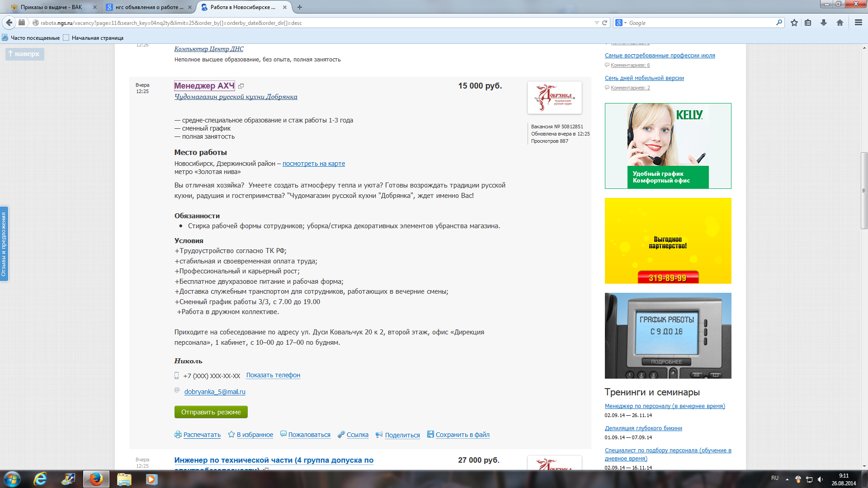This screenshot has height=488, width=868.
Task: Show hidden tray icons arrow
Action: (x=787, y=479)
